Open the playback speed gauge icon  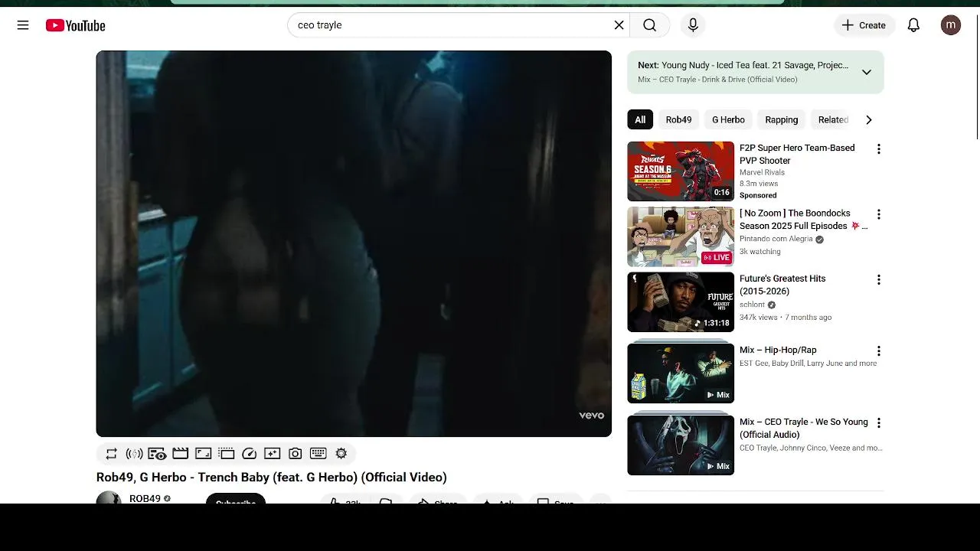[249, 454]
